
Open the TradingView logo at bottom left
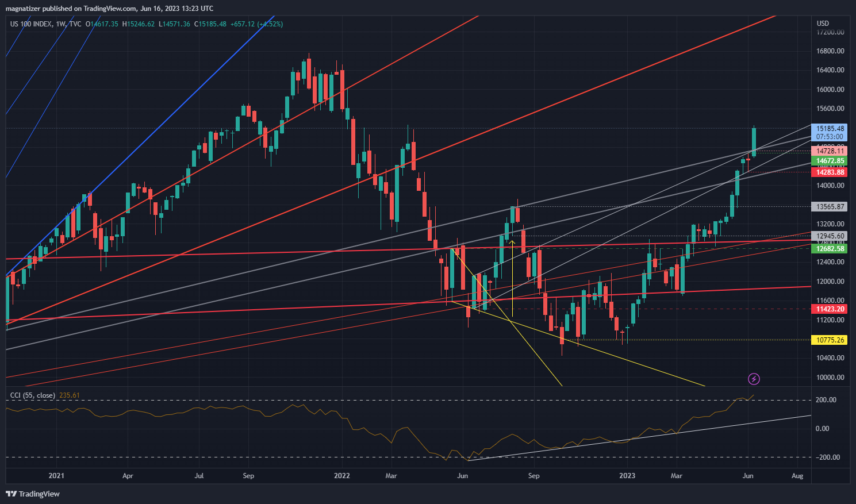pyautogui.click(x=33, y=494)
